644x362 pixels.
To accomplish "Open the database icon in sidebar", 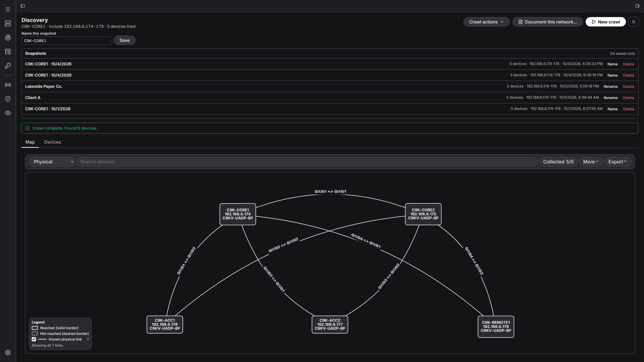I will pyautogui.click(x=8, y=52).
